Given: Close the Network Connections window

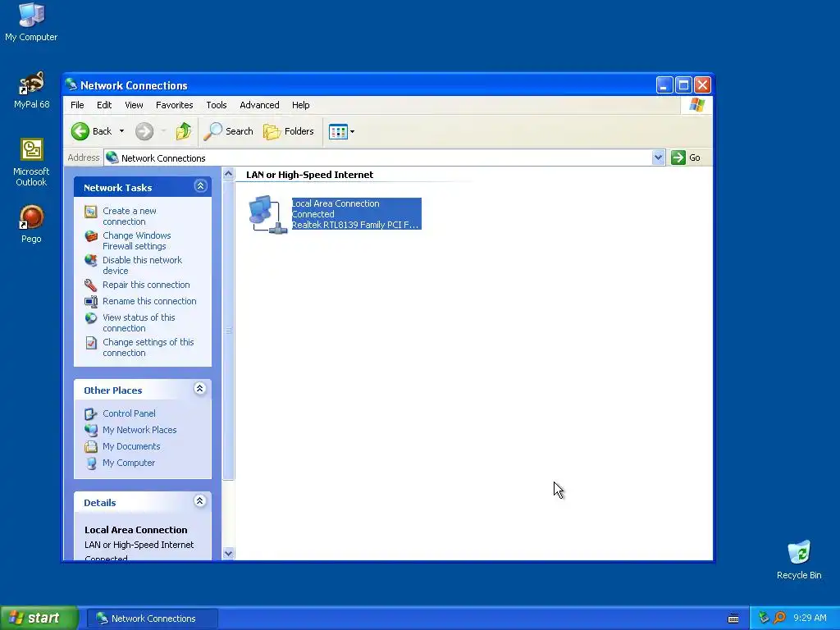Looking at the screenshot, I should click(x=702, y=85).
